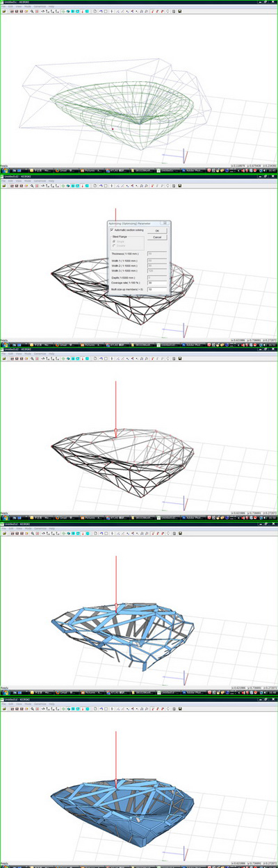The image size is (278, 868).
Task: Click the Multi size up members field
Action: click(156, 289)
